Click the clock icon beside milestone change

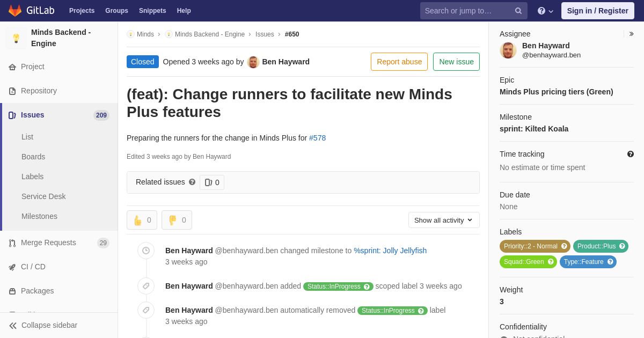(x=146, y=251)
